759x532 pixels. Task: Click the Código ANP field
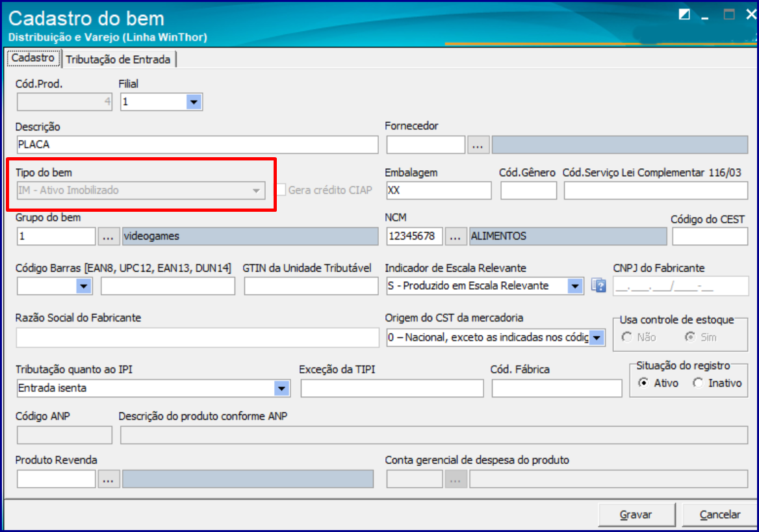tap(64, 435)
